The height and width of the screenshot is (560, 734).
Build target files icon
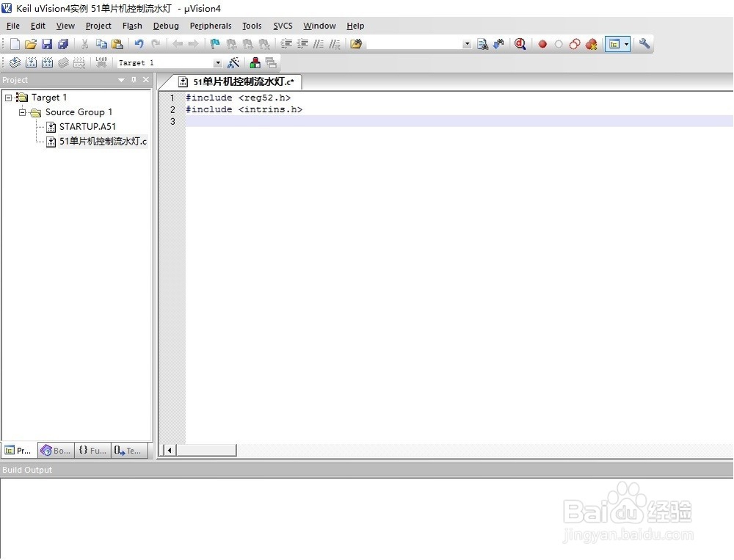31,62
